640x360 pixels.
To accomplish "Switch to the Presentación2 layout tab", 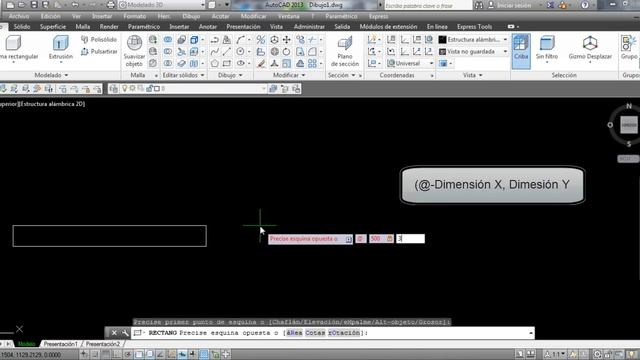I will (103, 344).
